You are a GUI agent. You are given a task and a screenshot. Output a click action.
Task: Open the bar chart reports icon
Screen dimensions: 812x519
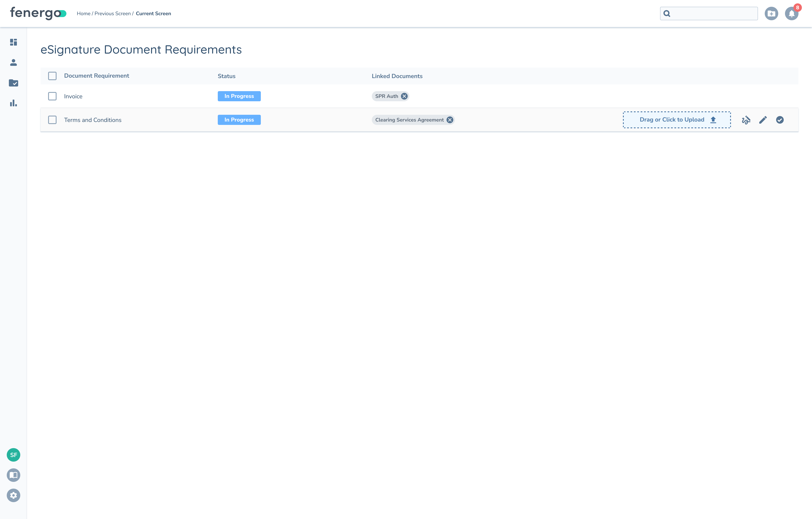coord(14,103)
